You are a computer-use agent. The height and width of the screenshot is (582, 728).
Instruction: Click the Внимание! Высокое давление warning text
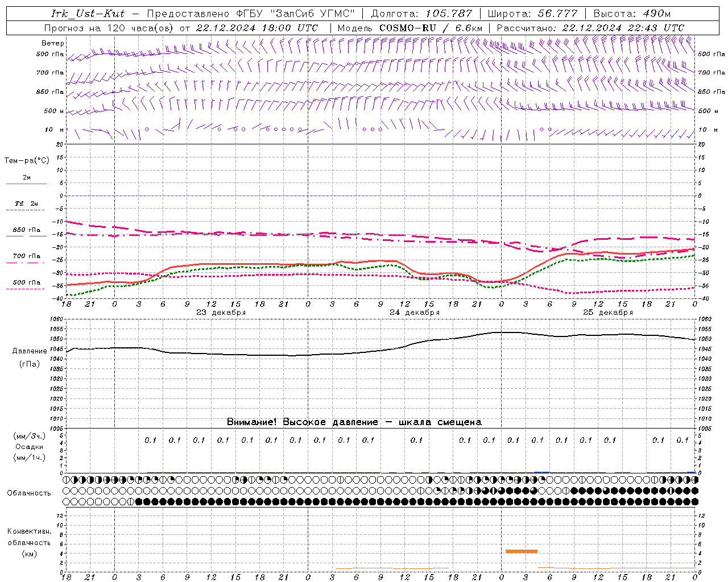click(x=354, y=422)
